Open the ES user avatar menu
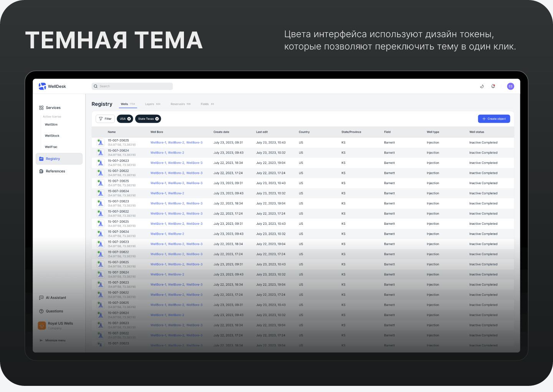This screenshot has width=553, height=392. [x=510, y=86]
